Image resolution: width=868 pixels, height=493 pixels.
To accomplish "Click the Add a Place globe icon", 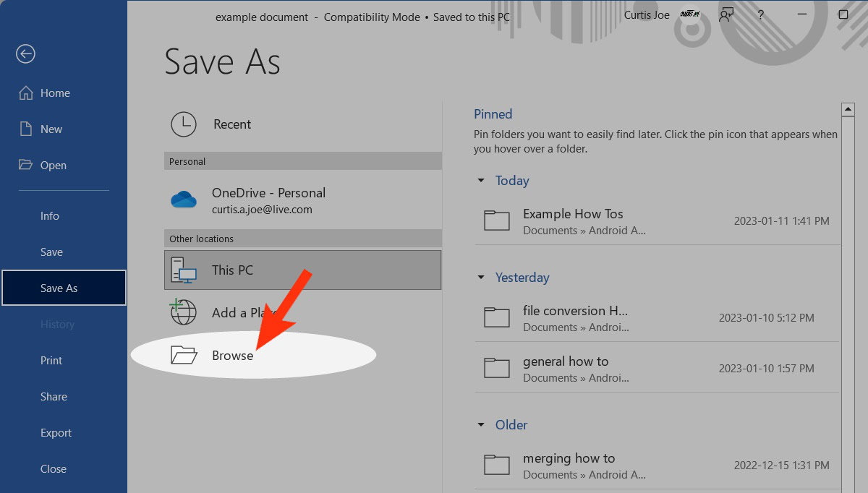I will pyautogui.click(x=184, y=312).
